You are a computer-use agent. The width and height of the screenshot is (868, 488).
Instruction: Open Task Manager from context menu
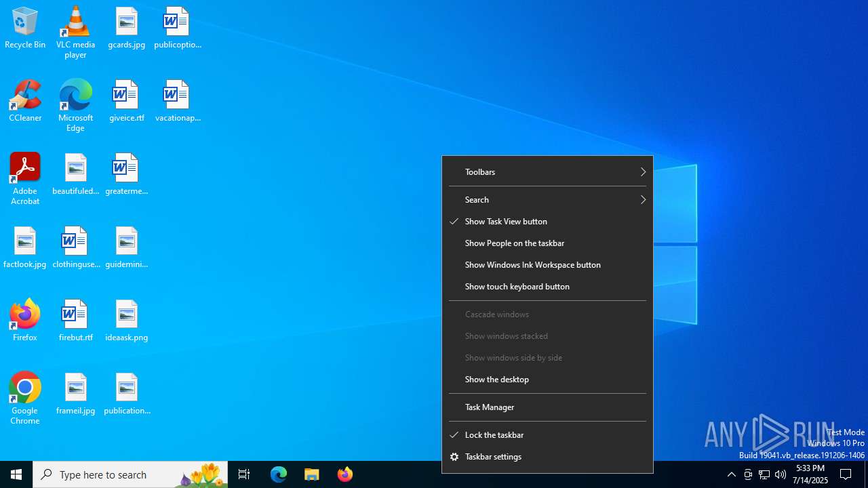(547, 407)
